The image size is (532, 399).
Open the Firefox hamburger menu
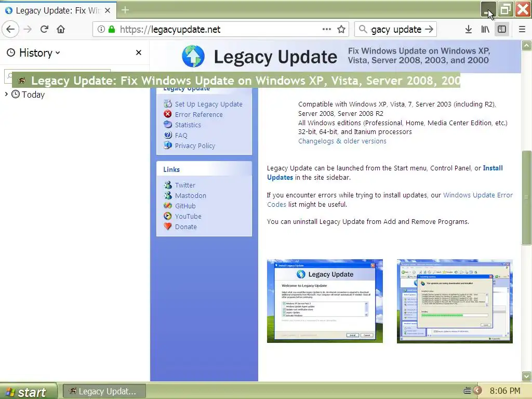tap(522, 29)
